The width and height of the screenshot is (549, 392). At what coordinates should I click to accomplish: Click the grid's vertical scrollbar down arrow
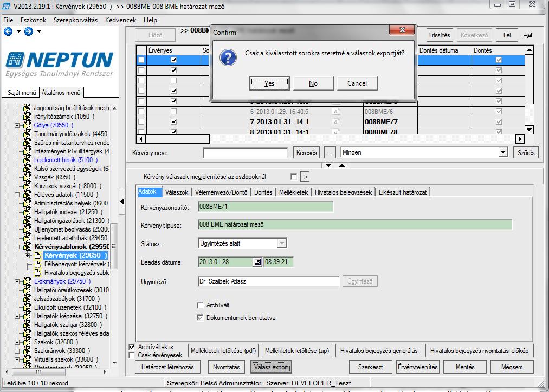[529, 130]
